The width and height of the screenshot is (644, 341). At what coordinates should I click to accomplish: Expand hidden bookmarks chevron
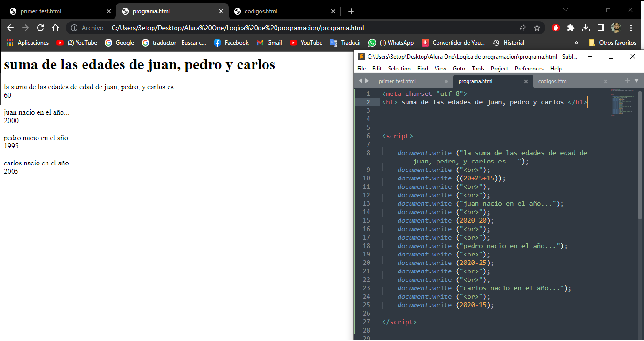(x=576, y=43)
